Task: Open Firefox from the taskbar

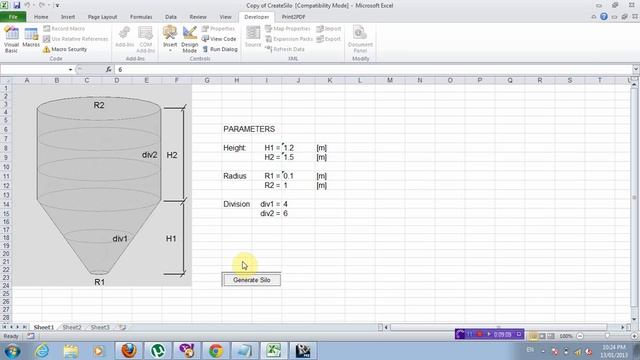Action: [129, 351]
